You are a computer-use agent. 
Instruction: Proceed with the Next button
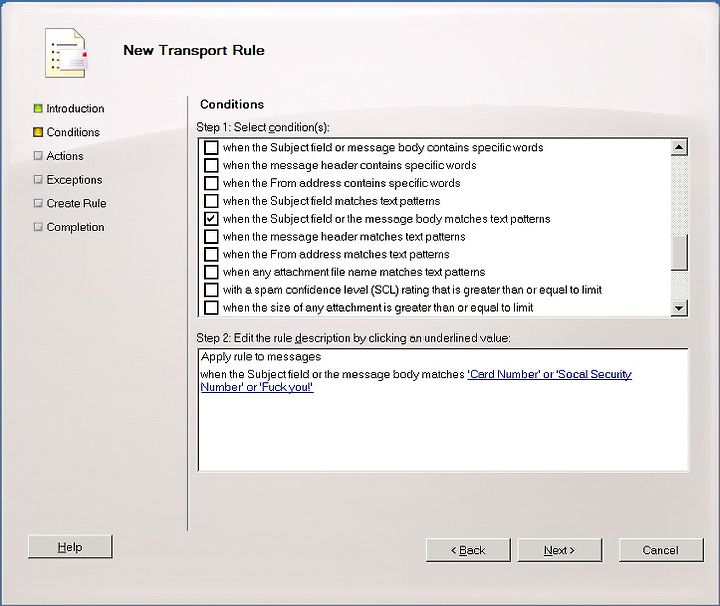559,550
